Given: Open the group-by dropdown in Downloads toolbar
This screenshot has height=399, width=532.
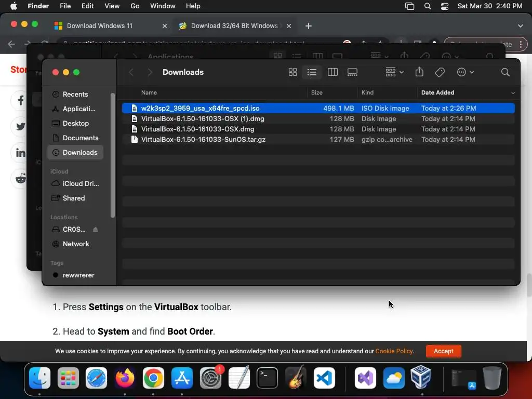Looking at the screenshot, I should [x=394, y=72].
